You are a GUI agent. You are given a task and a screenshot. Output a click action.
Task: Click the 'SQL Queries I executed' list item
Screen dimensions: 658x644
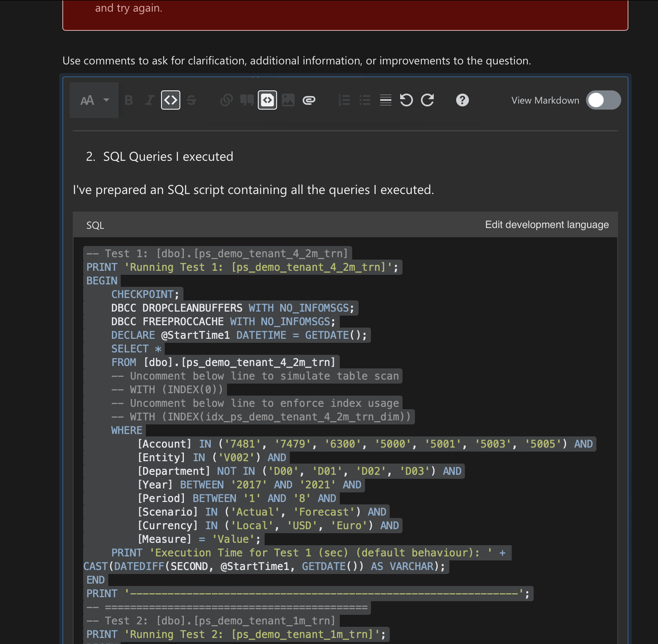tap(168, 156)
